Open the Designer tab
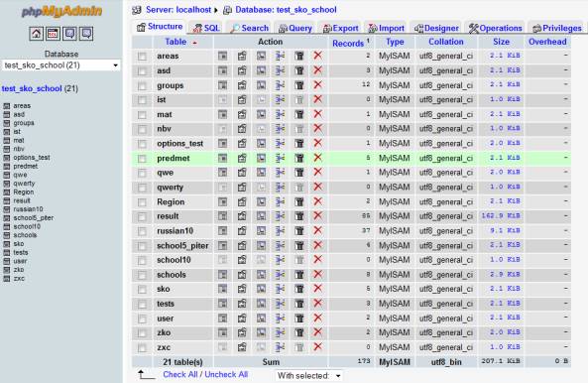This screenshot has height=383, width=588. click(x=436, y=28)
